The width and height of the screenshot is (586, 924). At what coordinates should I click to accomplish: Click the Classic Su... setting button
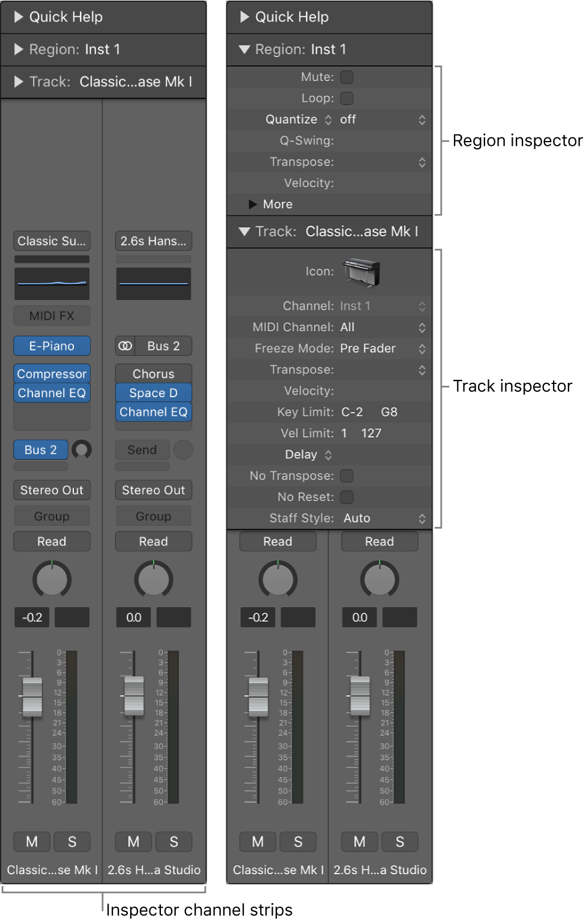click(52, 241)
